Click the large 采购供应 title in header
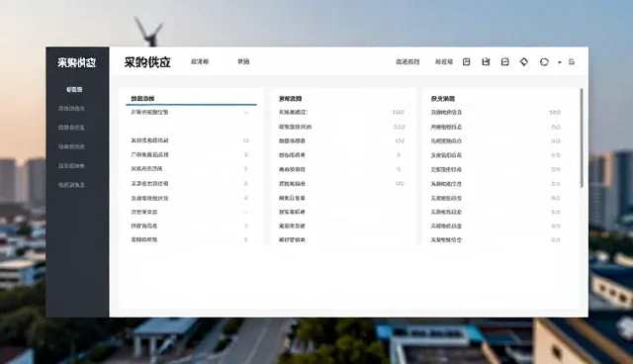This screenshot has width=633, height=364. tap(147, 62)
